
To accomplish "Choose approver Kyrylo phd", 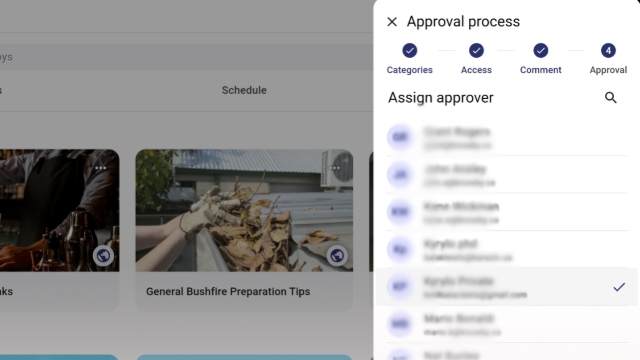I will click(507, 249).
